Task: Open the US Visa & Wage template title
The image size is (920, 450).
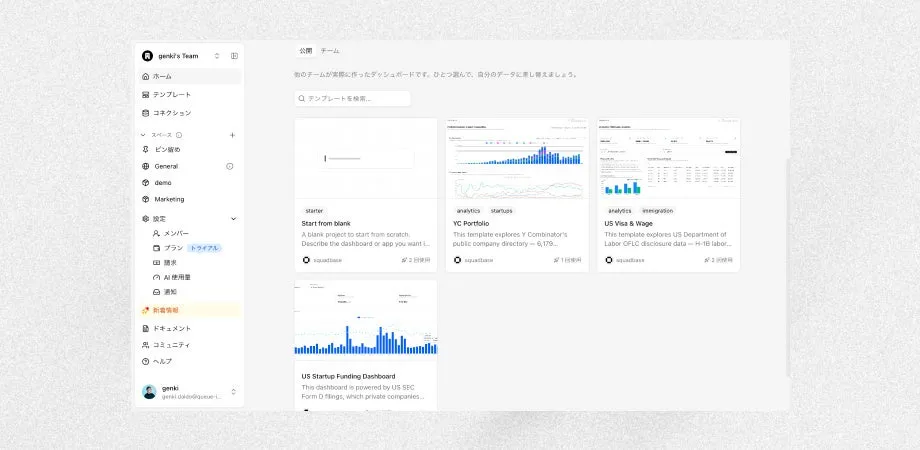Action: pos(628,224)
